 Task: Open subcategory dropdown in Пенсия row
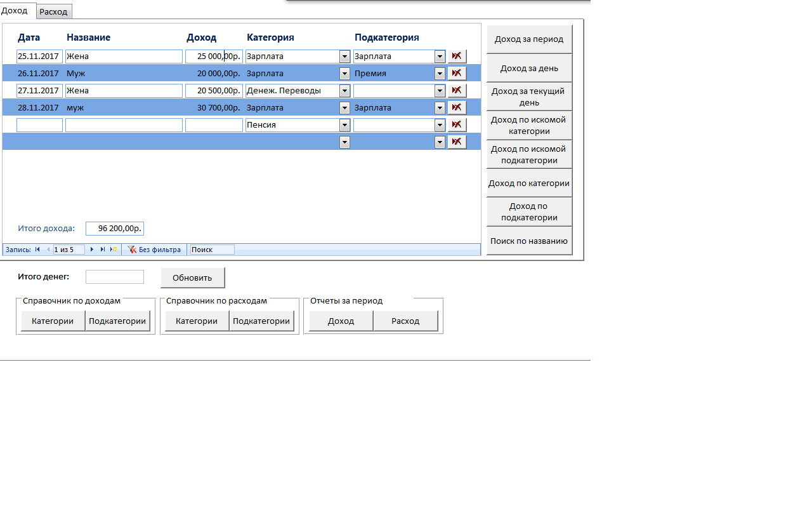click(440, 125)
